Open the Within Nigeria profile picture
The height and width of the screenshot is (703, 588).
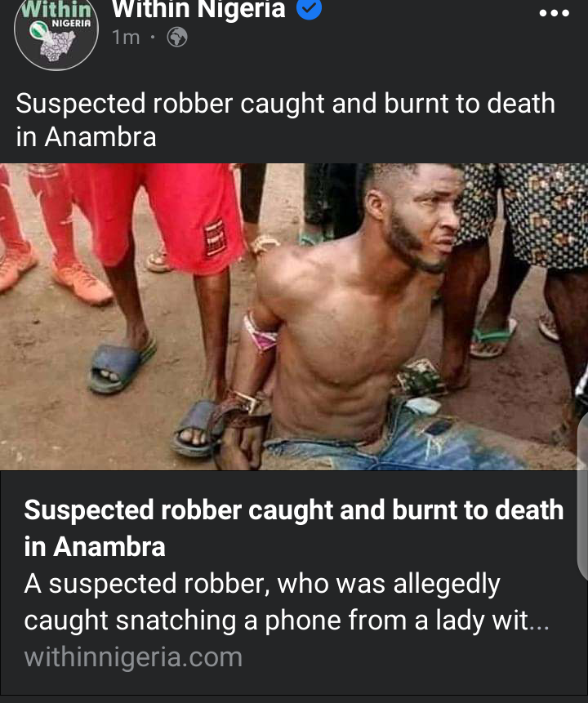click(56, 33)
